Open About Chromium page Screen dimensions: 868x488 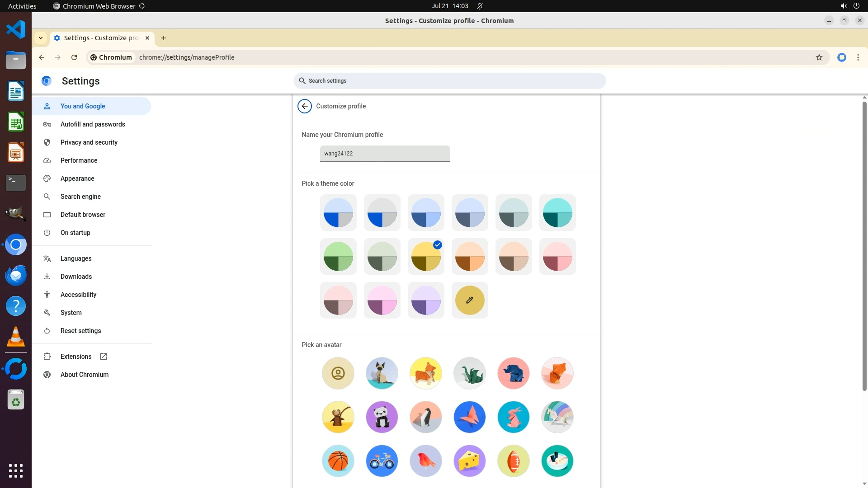pos(84,375)
